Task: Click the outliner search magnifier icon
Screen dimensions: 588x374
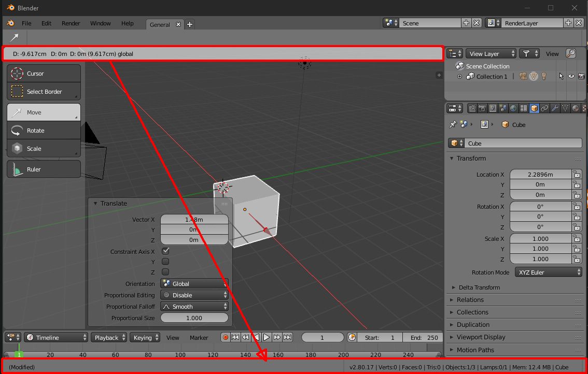Action: pyautogui.click(x=571, y=53)
